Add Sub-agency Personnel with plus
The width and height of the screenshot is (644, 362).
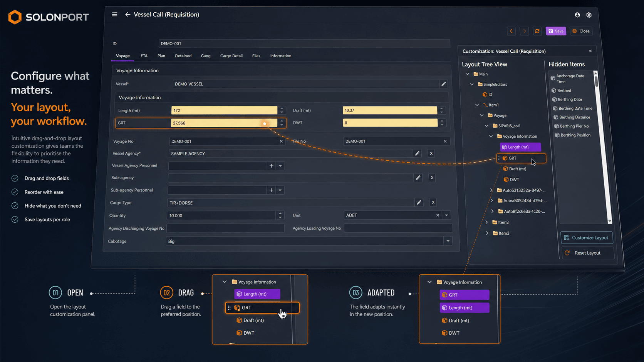[x=271, y=190]
